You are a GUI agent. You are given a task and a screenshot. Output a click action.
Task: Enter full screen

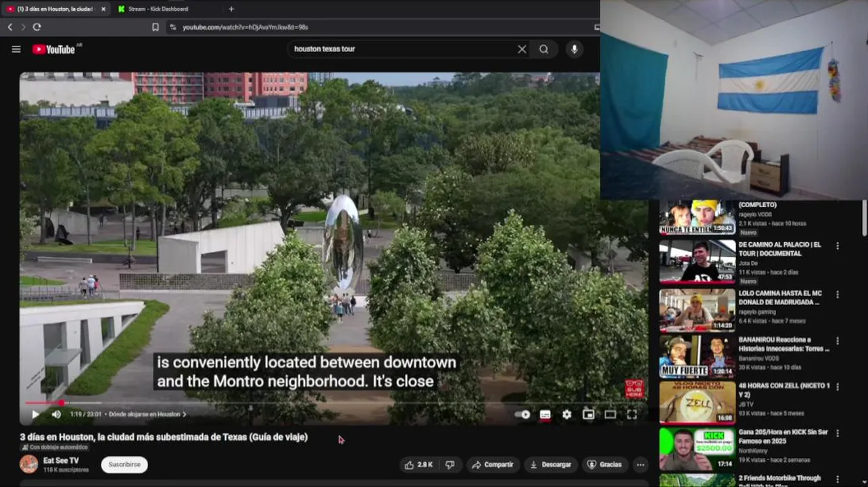pyautogui.click(x=631, y=415)
